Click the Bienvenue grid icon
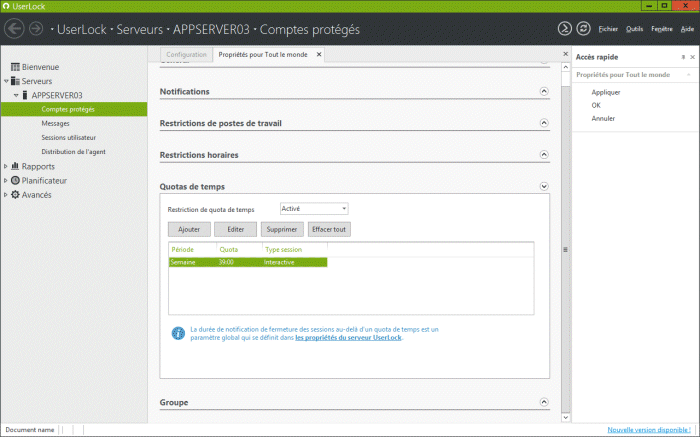 [x=15, y=67]
